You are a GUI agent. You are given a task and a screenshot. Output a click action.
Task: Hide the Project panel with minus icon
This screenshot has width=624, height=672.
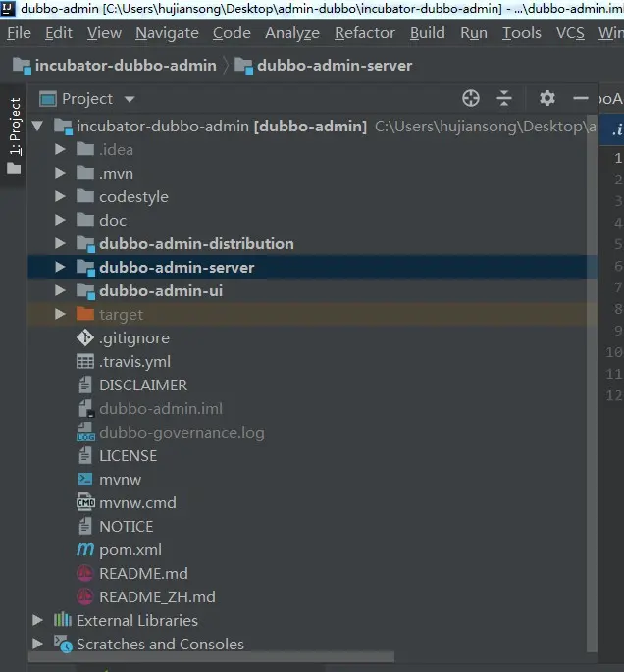[580, 98]
